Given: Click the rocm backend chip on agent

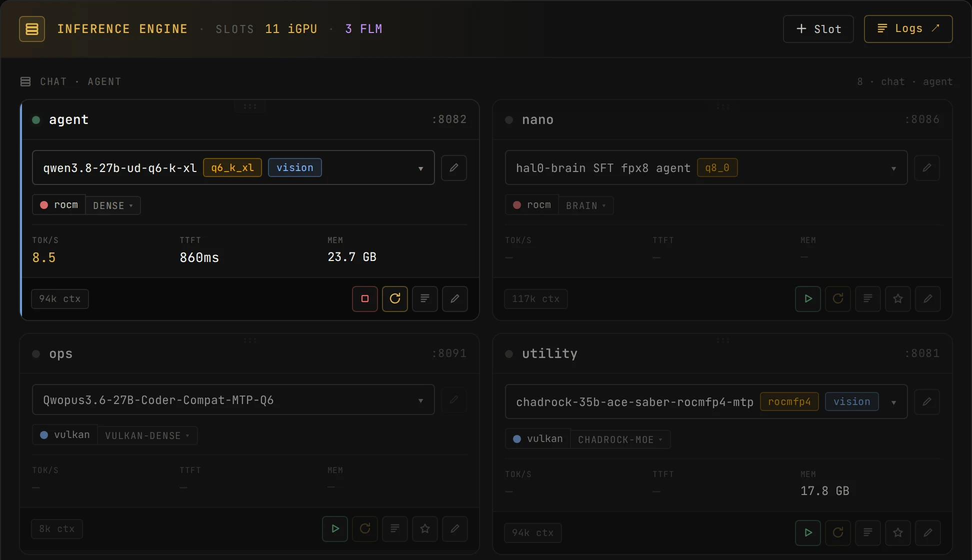Looking at the screenshot, I should tap(59, 205).
